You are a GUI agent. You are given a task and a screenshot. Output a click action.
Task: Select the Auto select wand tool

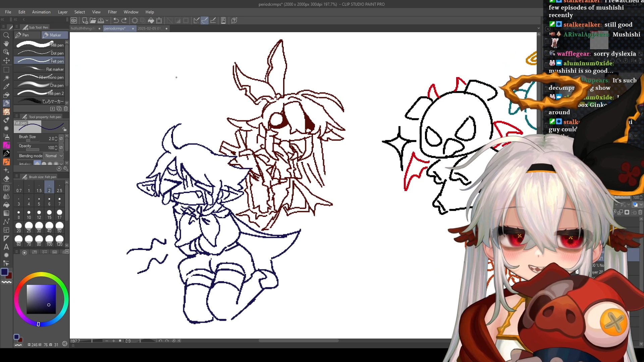[6, 78]
